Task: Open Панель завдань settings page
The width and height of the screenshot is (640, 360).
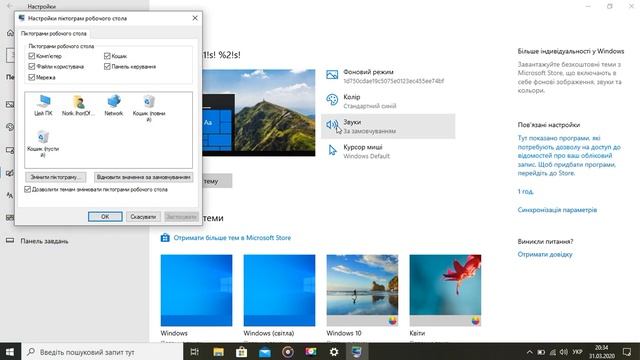Action: (x=44, y=241)
